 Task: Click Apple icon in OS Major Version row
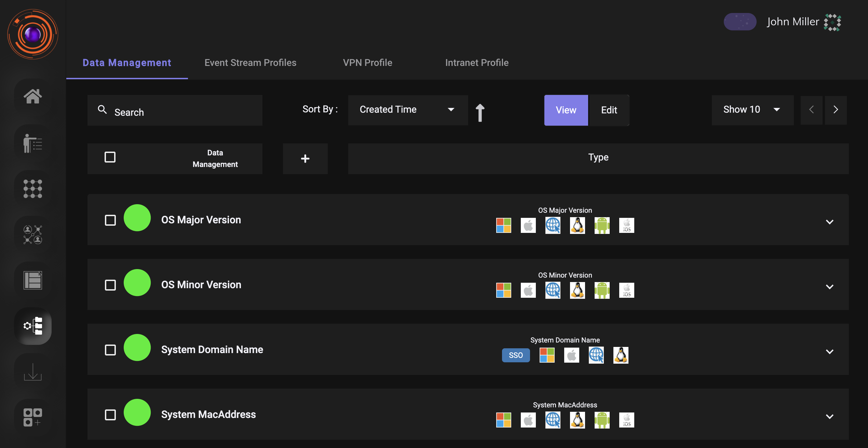coord(528,225)
